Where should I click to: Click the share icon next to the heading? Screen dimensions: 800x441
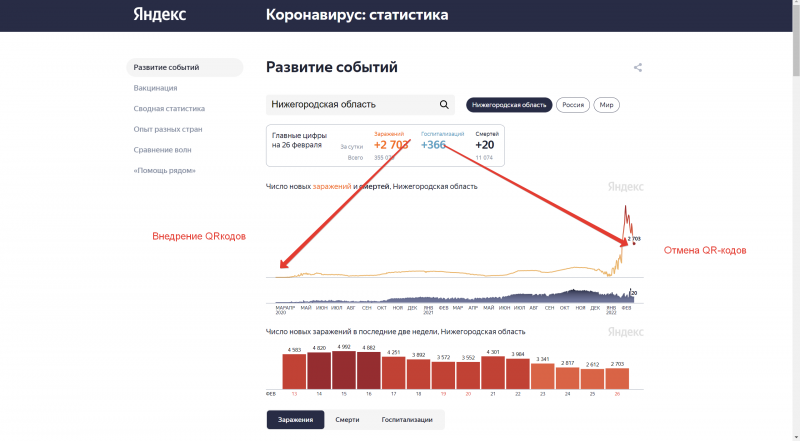click(638, 67)
